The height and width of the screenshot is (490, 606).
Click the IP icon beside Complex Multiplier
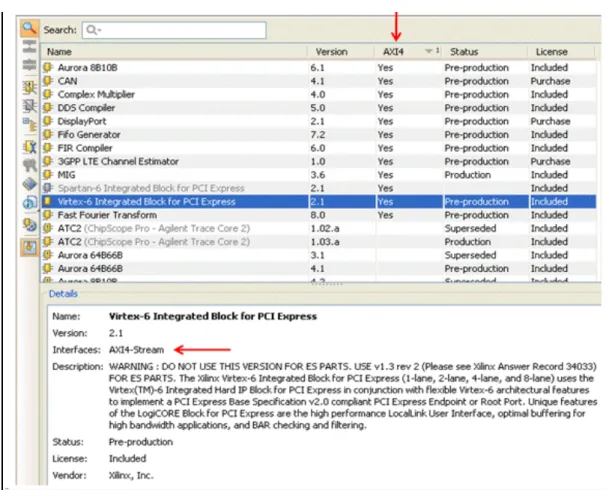tap(48, 94)
